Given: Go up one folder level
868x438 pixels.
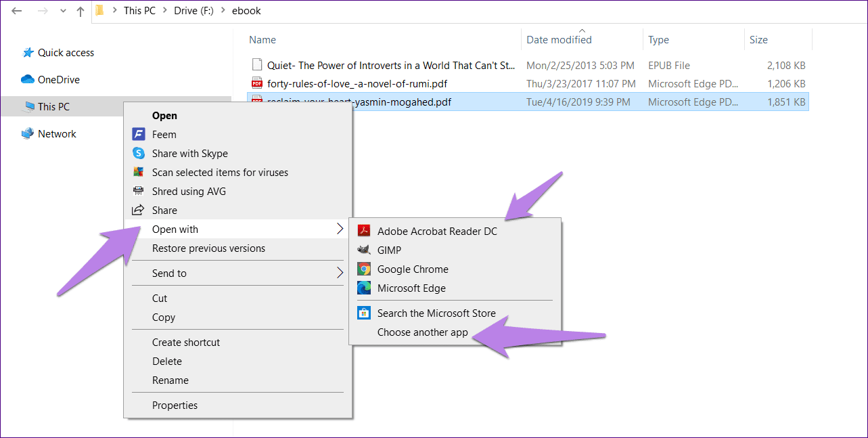Looking at the screenshot, I should [81, 11].
